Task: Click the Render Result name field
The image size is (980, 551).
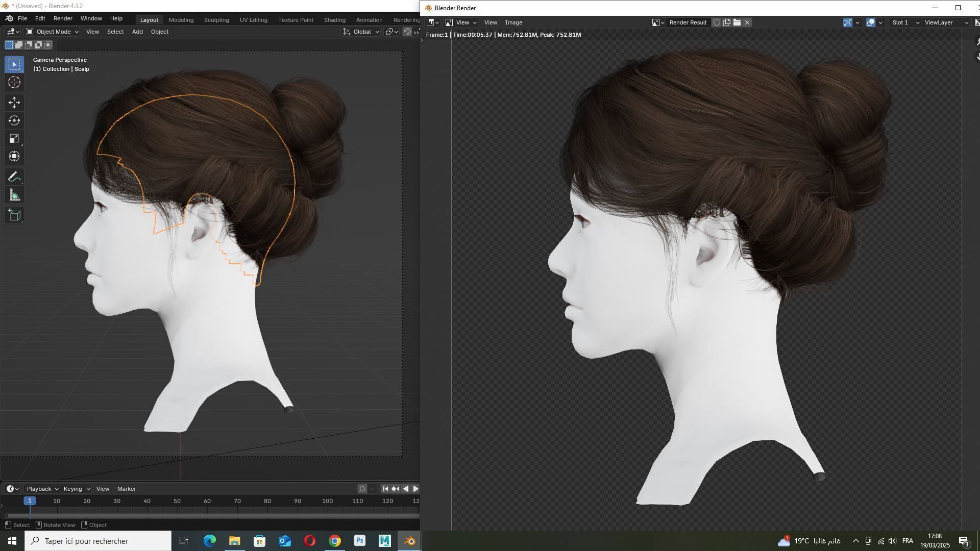Action: click(x=688, y=22)
